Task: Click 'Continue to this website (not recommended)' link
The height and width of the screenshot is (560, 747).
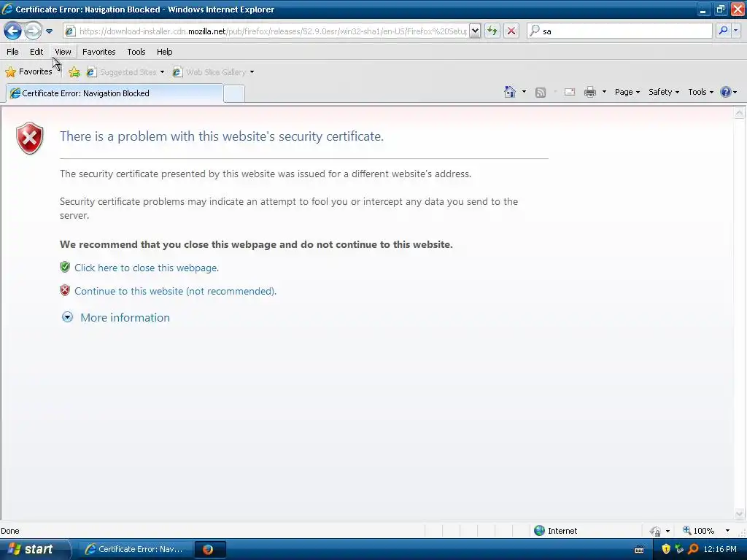Action: pyautogui.click(x=175, y=292)
